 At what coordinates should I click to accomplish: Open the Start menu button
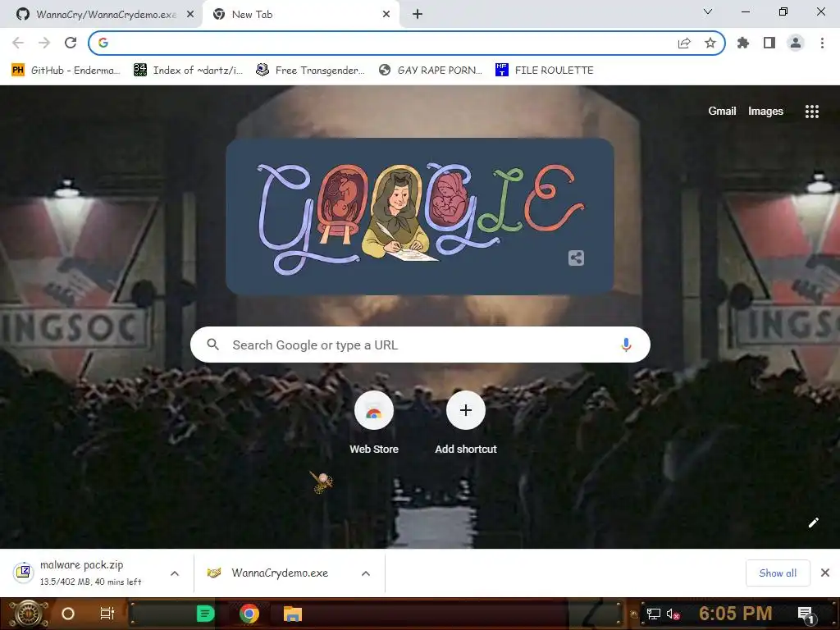pos(29,614)
